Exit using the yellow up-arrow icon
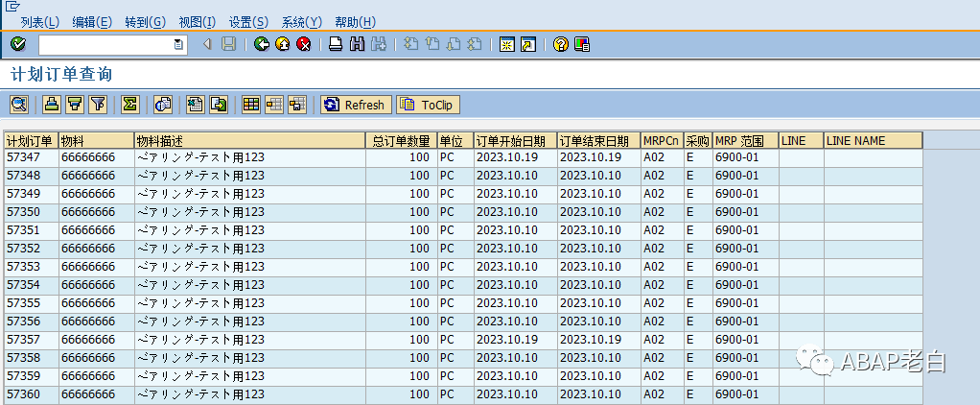980x405 pixels. tap(283, 44)
